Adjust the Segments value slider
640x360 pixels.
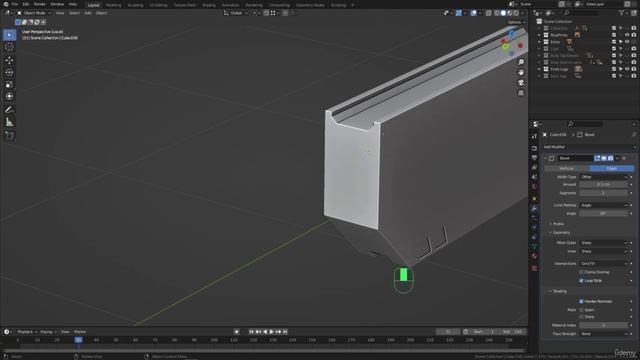pos(604,193)
